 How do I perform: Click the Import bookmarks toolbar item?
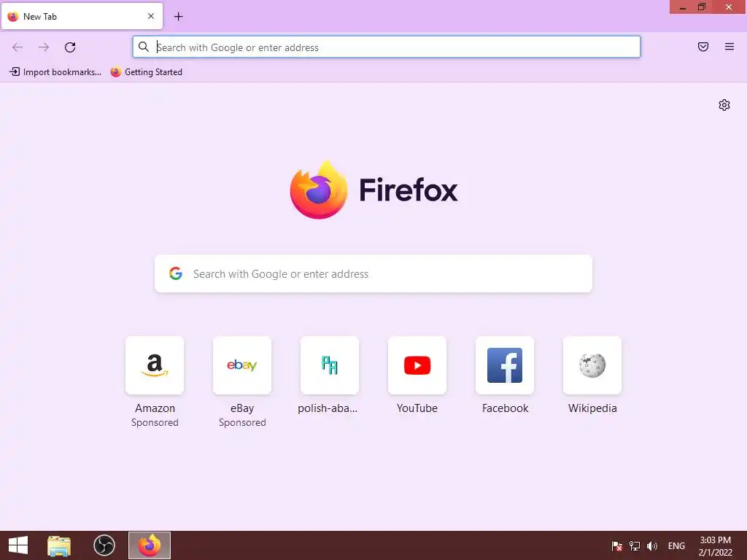click(x=55, y=72)
